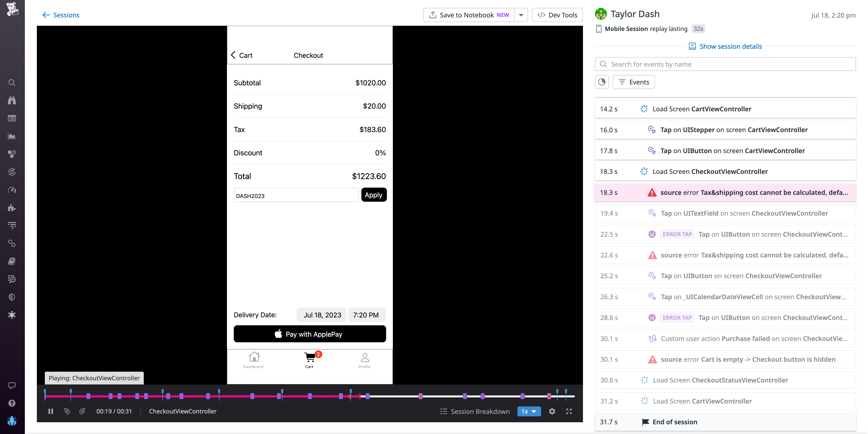The width and height of the screenshot is (868, 434).
Task: Open the 1x playback speed dropdown
Action: coord(529,411)
